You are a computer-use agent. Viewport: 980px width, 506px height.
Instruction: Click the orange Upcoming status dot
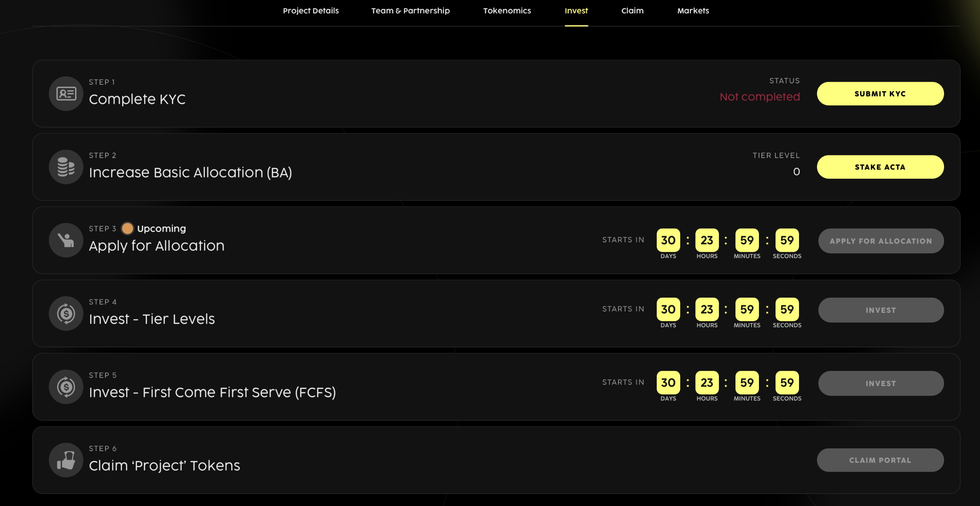click(x=128, y=229)
